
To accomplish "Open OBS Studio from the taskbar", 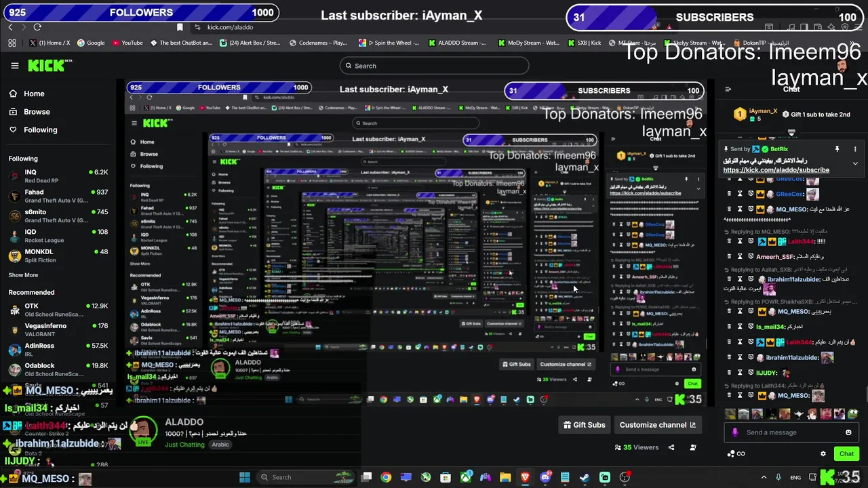I will point(625,477).
